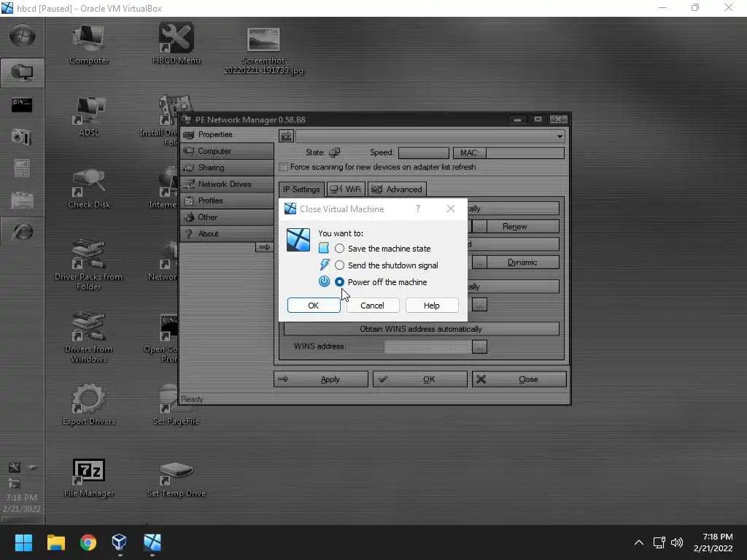The image size is (747, 560).
Task: Click volume icon in host system tray
Action: pos(677,542)
